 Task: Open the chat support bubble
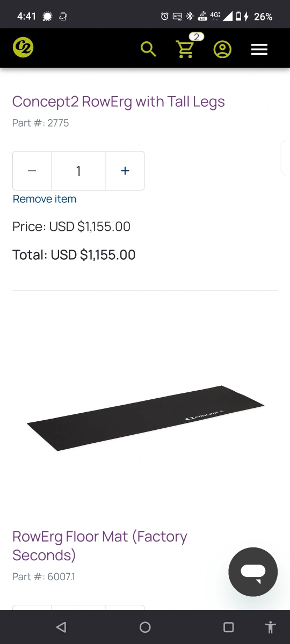tap(253, 572)
